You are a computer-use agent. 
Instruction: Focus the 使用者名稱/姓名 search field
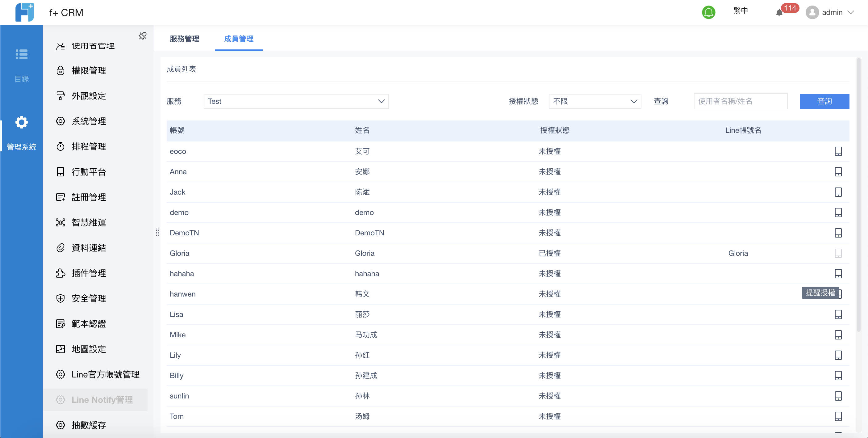(740, 101)
